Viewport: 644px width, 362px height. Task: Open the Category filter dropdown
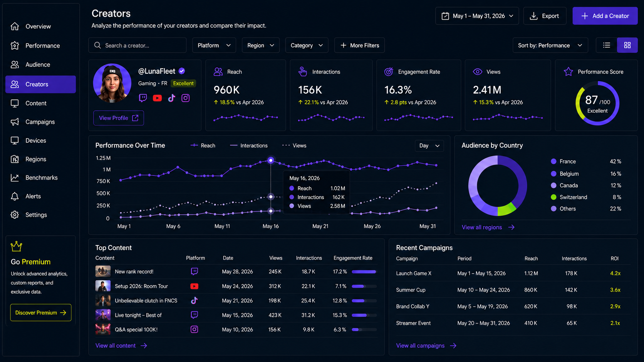pyautogui.click(x=307, y=45)
